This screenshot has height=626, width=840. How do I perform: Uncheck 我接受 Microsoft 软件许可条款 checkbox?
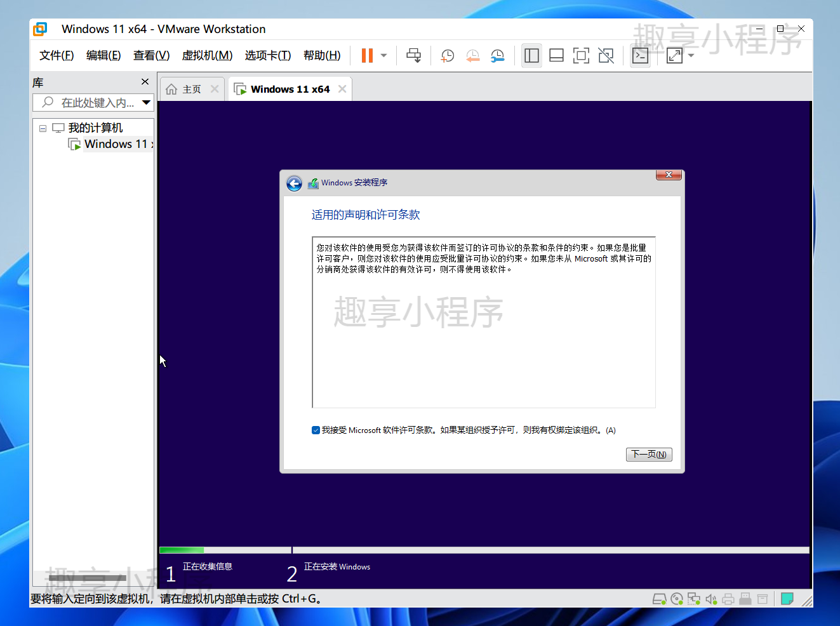point(316,430)
